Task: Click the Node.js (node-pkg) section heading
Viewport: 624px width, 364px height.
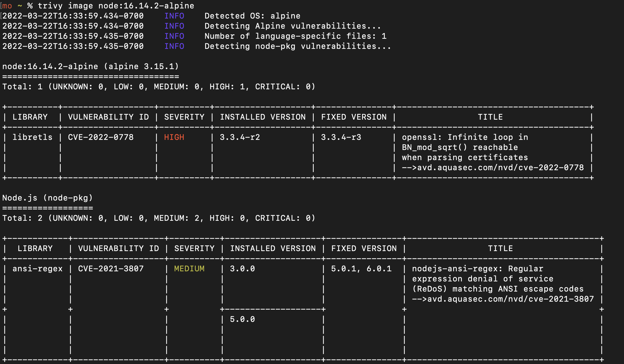Action: tap(47, 197)
